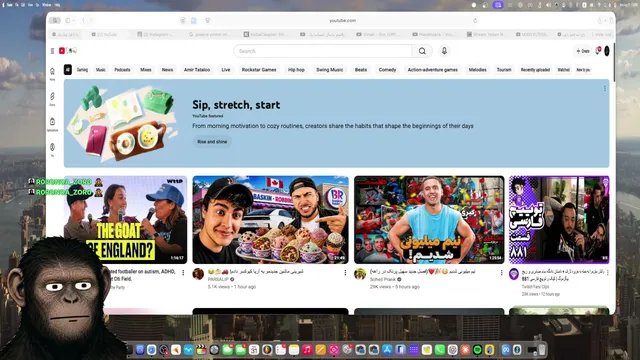Open Trash in the Dock
The height and width of the screenshot is (360, 640).
tap(542, 350)
